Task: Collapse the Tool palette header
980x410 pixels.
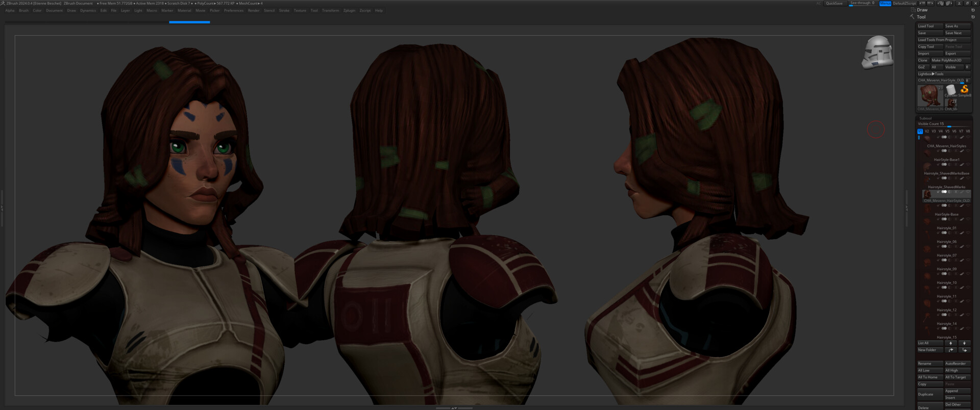Action: pyautogui.click(x=921, y=17)
